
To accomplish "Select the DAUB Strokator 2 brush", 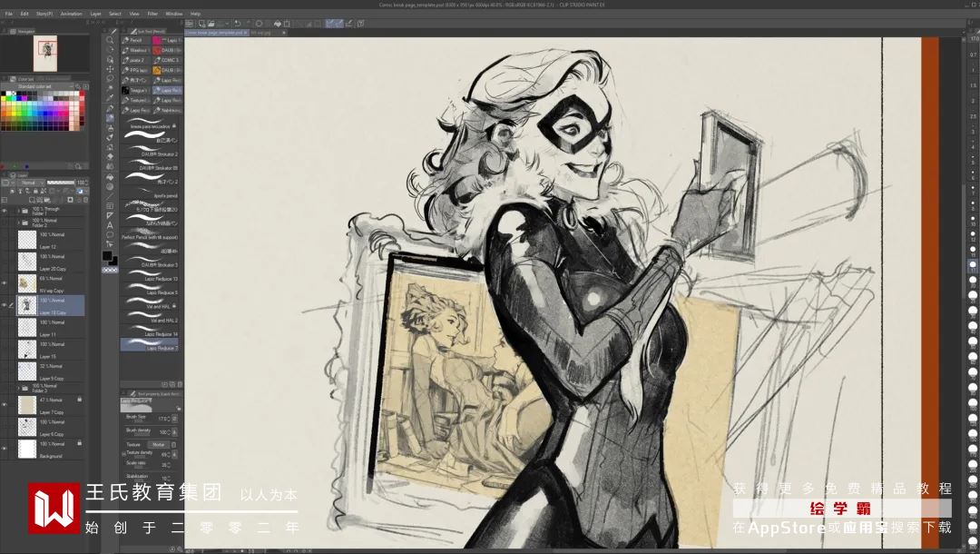I will click(152, 153).
